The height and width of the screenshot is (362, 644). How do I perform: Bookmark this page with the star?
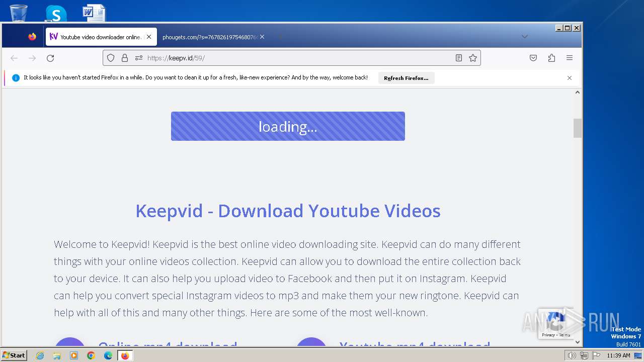[x=473, y=58]
